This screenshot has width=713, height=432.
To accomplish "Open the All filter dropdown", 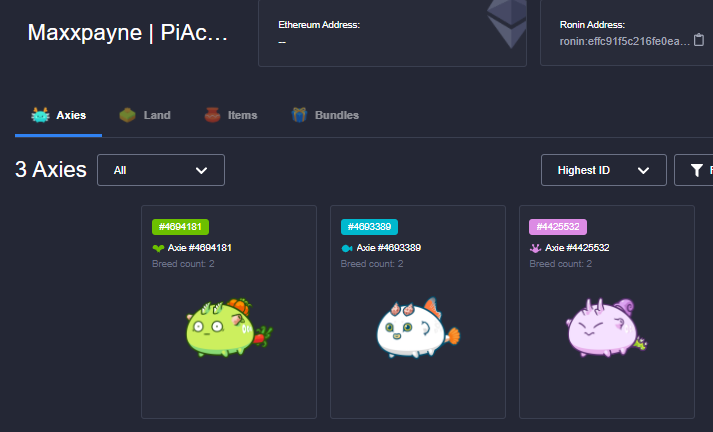I will (161, 170).
